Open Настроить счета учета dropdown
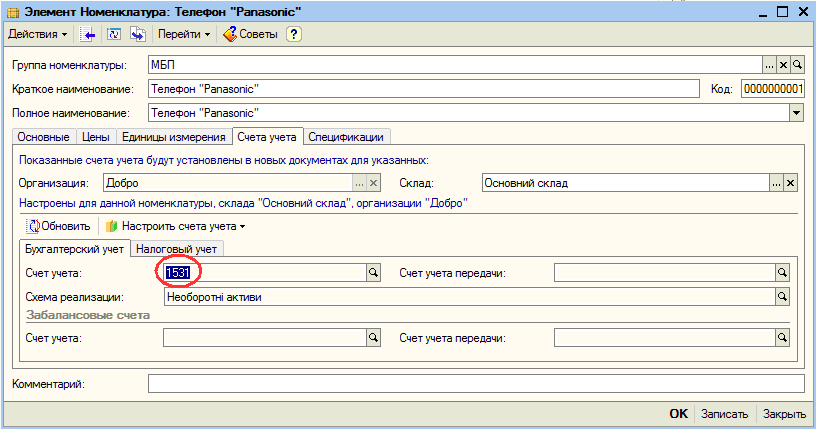Screen dimensions: 816x429 (x=175, y=226)
